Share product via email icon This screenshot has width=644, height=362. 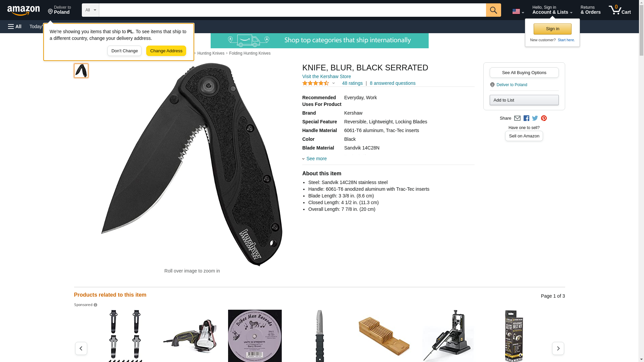click(x=517, y=118)
